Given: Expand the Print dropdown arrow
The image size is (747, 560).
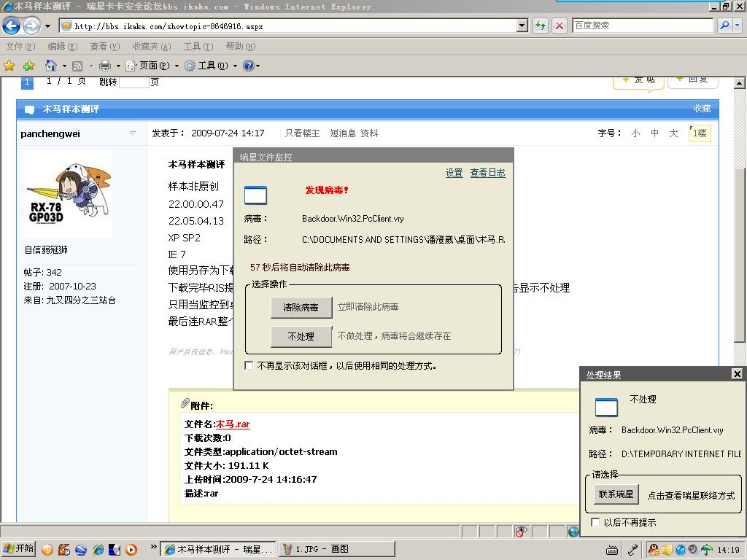Looking at the screenshot, I should [118, 66].
